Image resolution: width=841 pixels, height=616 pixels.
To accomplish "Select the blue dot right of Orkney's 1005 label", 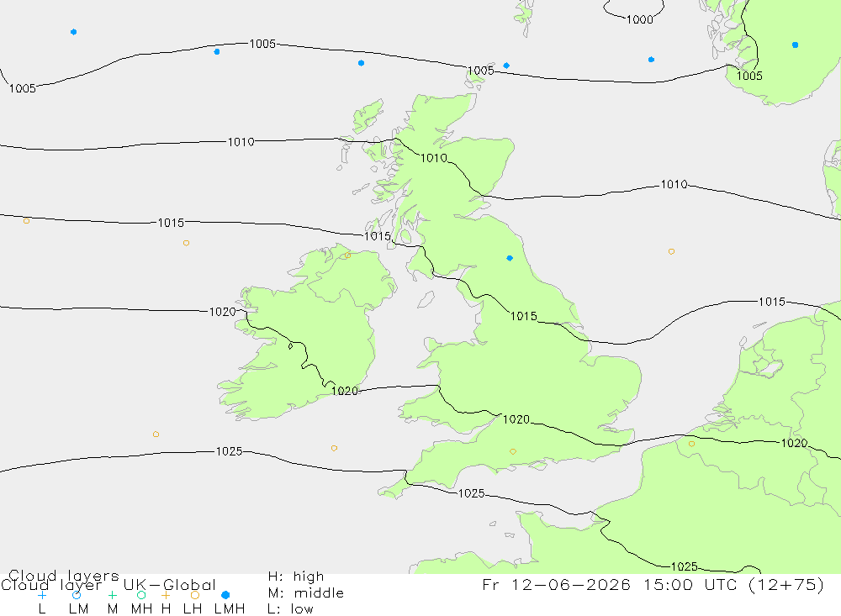I will pyautogui.click(x=506, y=66).
